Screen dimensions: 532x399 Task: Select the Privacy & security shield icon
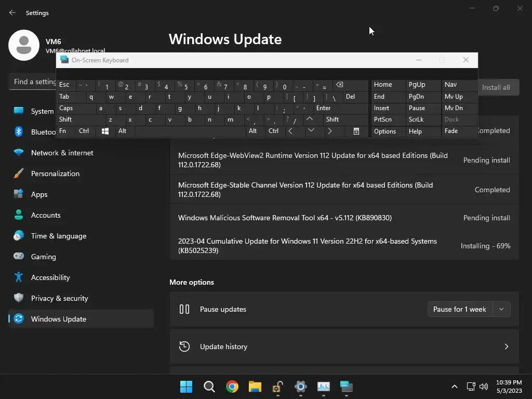(19, 298)
